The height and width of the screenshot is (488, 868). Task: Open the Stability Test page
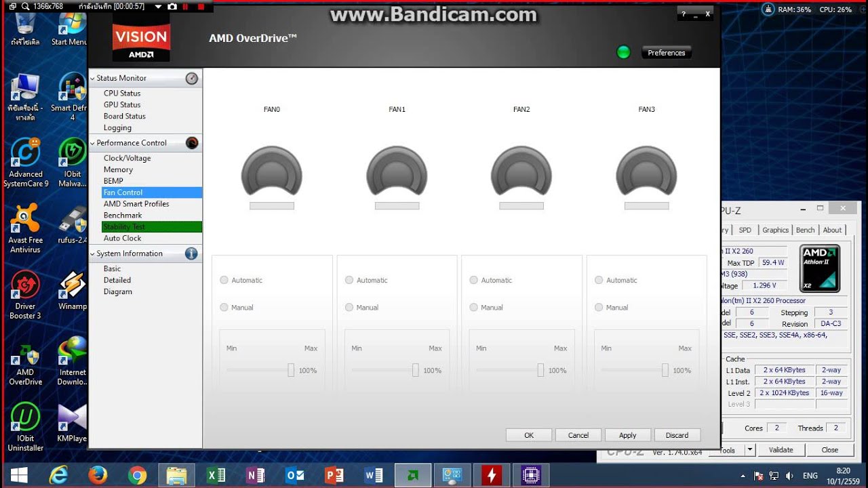(152, 227)
